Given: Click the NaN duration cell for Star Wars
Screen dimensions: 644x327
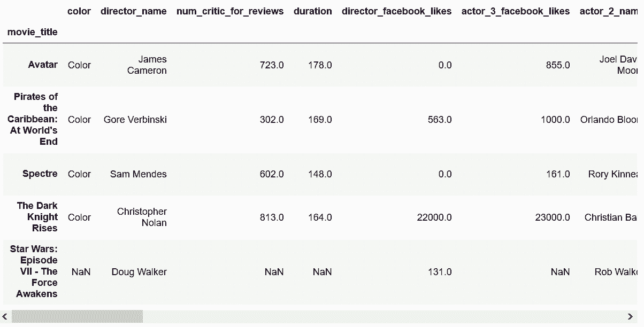Looking at the screenshot, I should click(x=322, y=272).
